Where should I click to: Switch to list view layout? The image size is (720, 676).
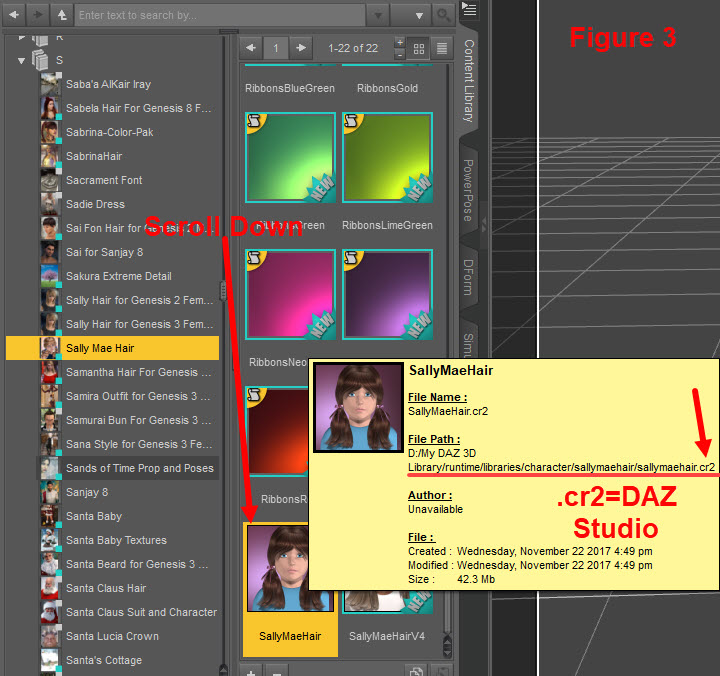[x=442, y=47]
